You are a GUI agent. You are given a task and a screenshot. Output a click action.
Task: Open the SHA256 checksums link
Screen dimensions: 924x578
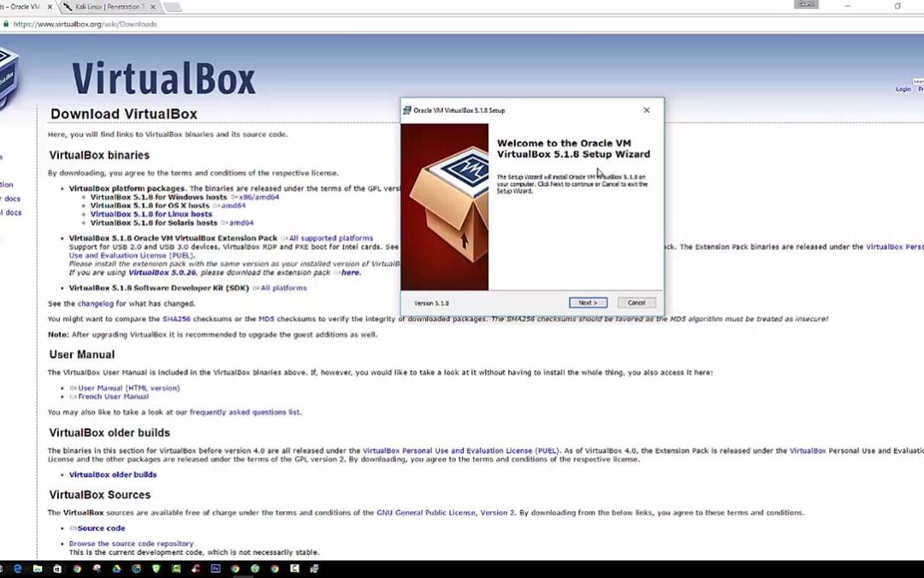point(174,319)
